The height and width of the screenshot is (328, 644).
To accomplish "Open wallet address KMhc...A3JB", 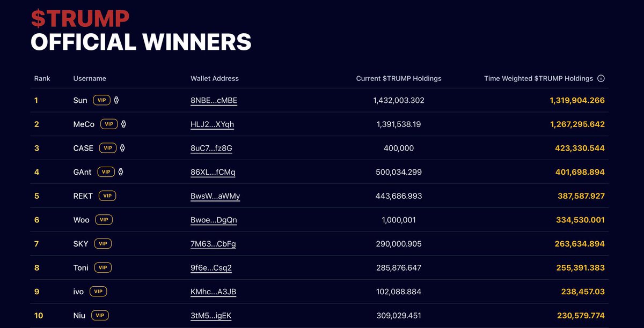I will 213,292.
